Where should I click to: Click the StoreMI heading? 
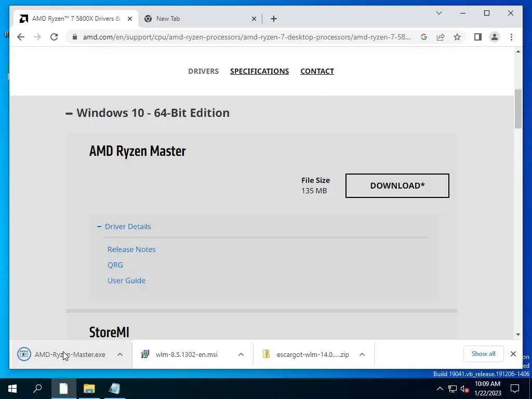pos(109,332)
